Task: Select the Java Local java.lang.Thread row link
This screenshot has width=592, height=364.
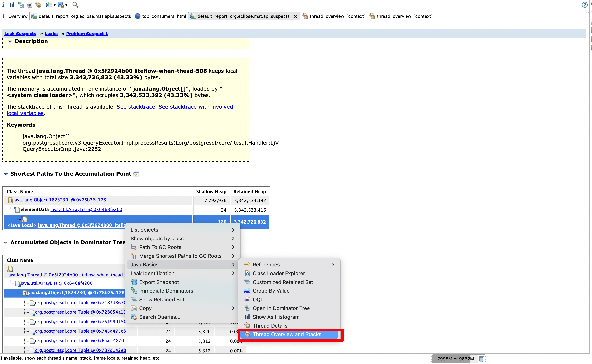Action: [x=82, y=225]
